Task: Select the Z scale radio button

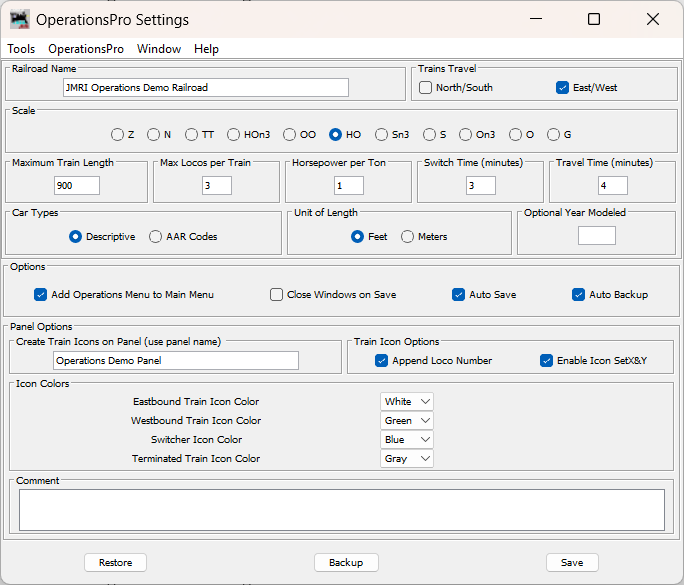Action: (x=117, y=134)
